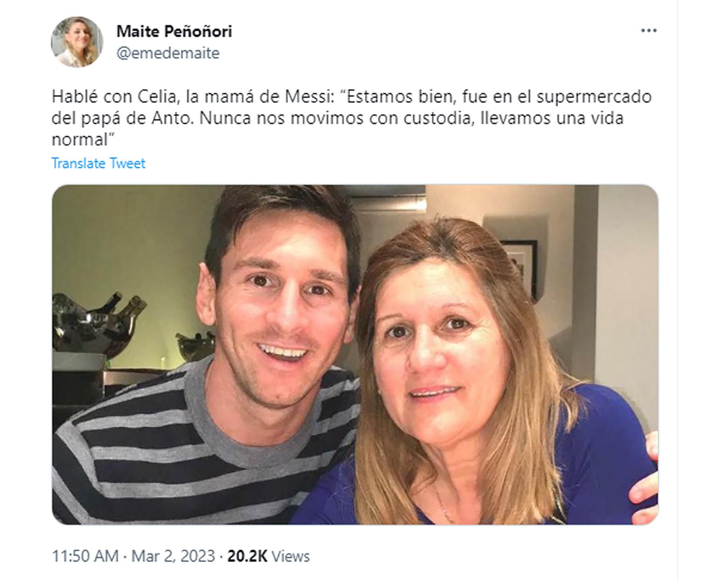Image resolution: width=728 pixels, height=582 pixels.
Task: Select the Mar 2, 2023 date
Action: pyautogui.click(x=173, y=556)
